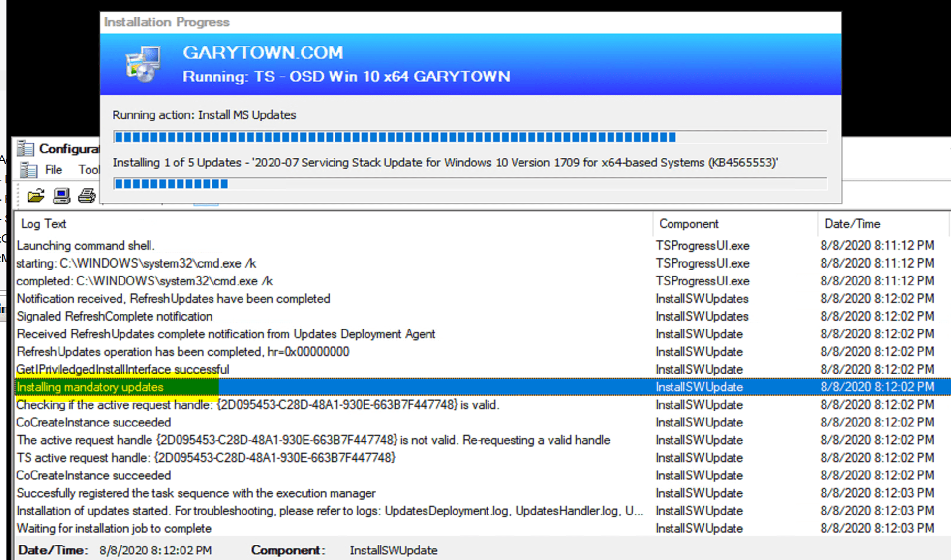Click the Date/Time value in the detail pane
The image size is (951, 560).
[x=157, y=550]
